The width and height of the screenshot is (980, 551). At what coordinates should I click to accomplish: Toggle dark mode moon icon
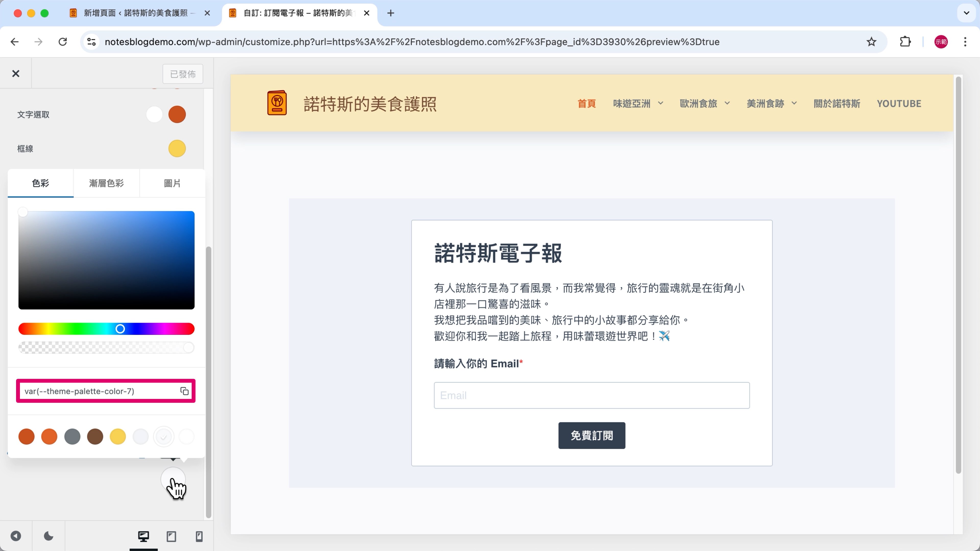click(48, 536)
